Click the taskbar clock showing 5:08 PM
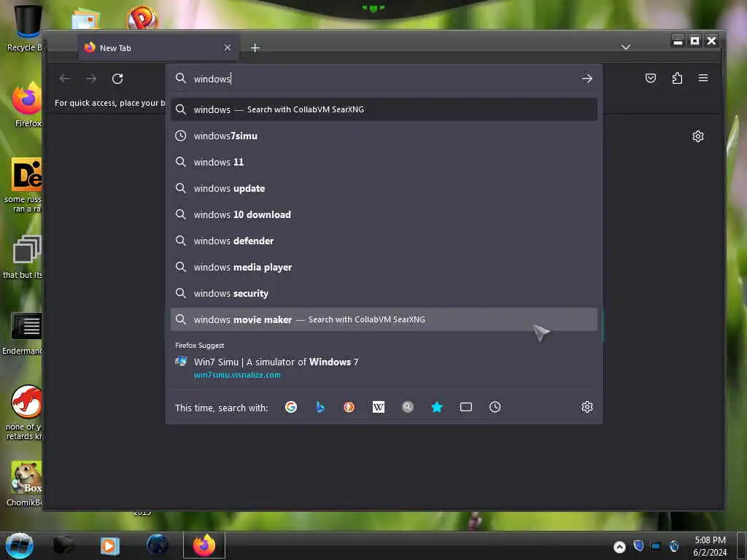Image resolution: width=747 pixels, height=560 pixels. [x=710, y=546]
